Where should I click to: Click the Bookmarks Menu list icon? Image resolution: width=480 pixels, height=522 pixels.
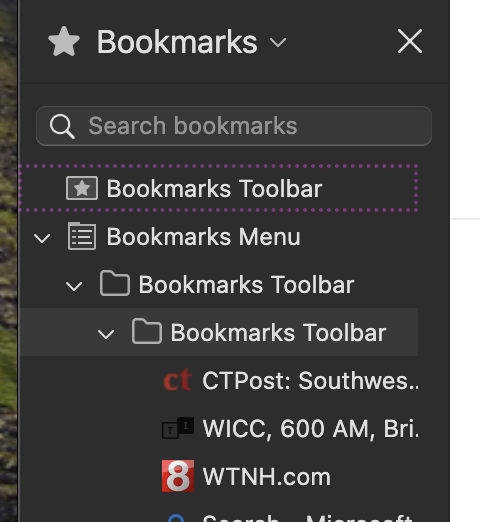coord(82,236)
